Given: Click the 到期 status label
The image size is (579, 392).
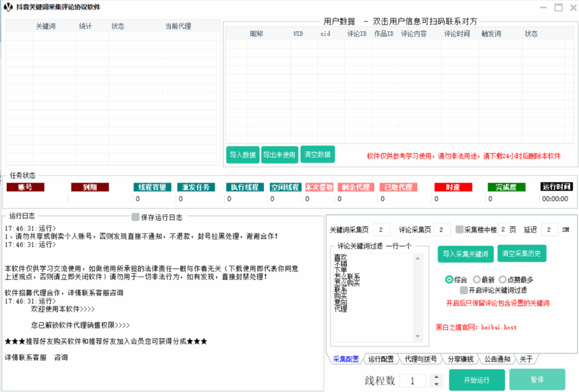Looking at the screenshot, I should coord(90,187).
